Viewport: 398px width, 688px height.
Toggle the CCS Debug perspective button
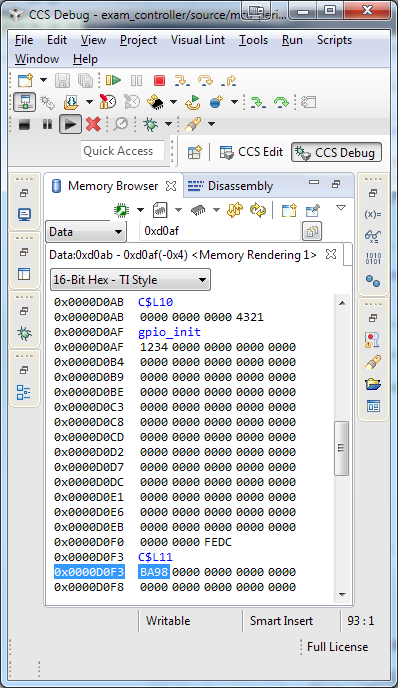[336, 153]
